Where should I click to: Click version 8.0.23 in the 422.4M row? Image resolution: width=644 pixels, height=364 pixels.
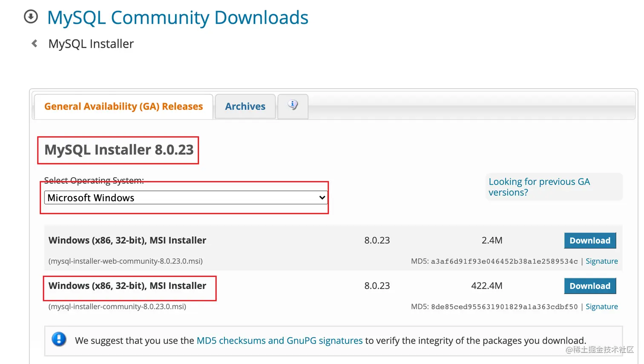click(x=377, y=286)
